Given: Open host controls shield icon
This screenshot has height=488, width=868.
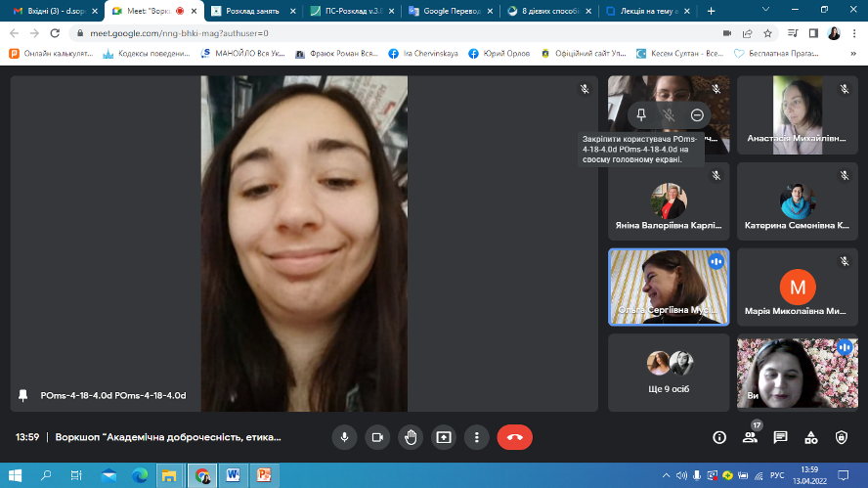Looking at the screenshot, I should click(842, 437).
